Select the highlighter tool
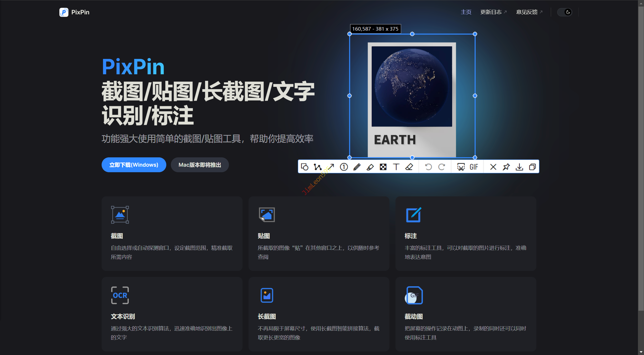Screen dimensions: 644x355 [x=370, y=167]
